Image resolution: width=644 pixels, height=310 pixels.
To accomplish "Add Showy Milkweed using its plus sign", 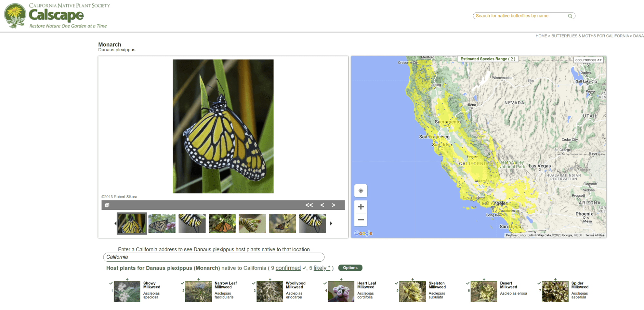I will coord(127,279).
